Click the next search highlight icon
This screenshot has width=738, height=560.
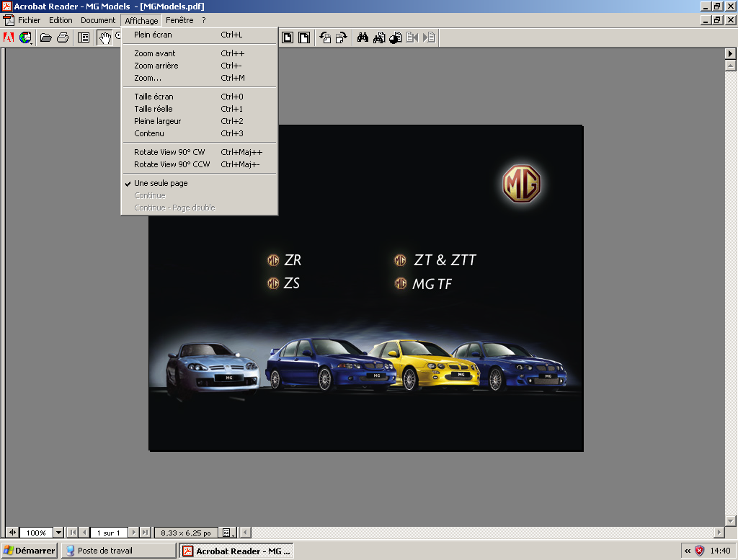pyautogui.click(x=429, y=37)
